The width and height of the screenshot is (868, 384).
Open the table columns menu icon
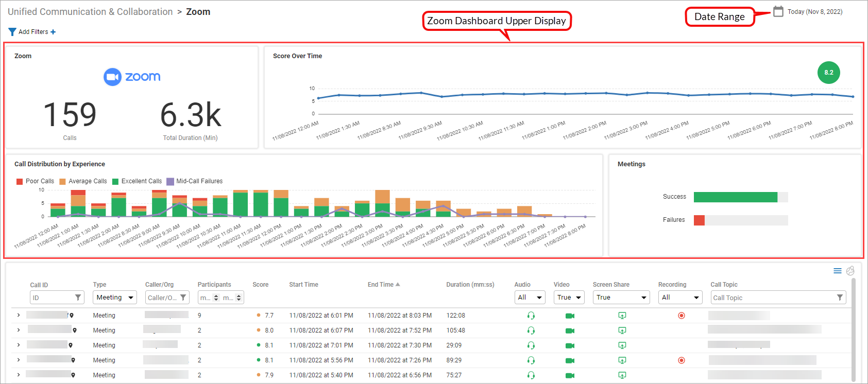point(838,271)
